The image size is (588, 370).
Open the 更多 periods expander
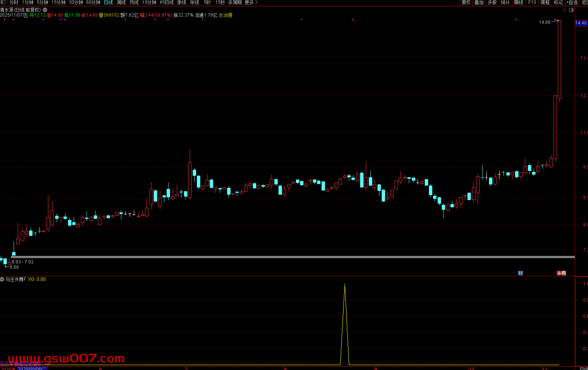251,3
